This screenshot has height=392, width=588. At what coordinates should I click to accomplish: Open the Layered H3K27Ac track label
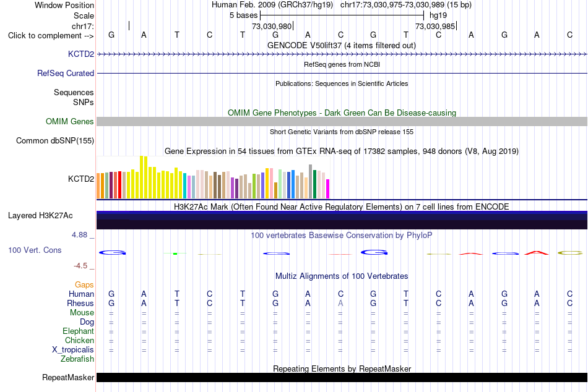(40, 216)
